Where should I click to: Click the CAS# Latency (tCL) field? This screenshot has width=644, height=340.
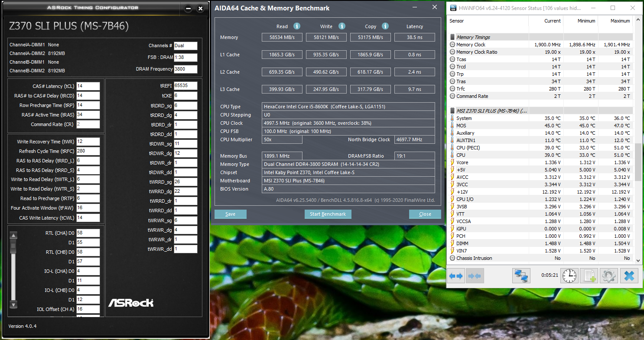tap(88, 86)
